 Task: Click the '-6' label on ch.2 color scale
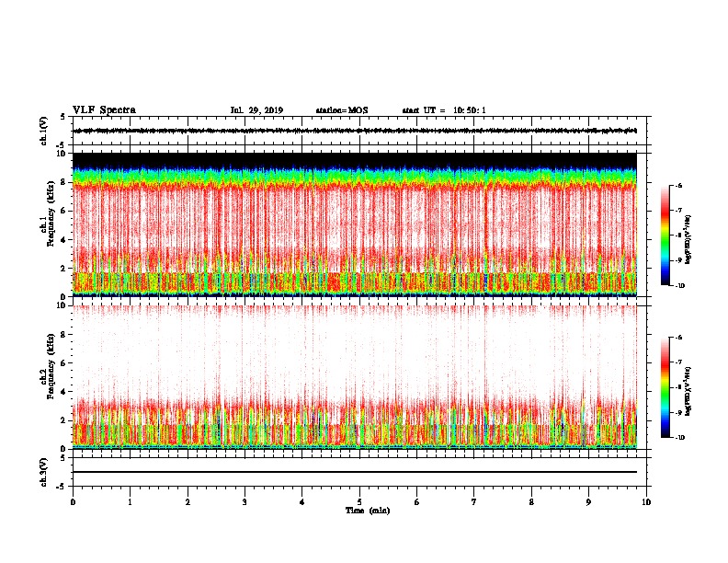point(678,338)
